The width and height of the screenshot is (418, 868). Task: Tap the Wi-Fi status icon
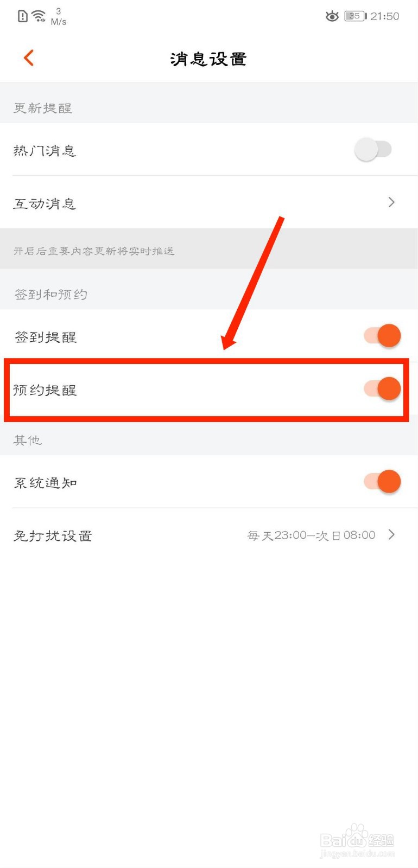coord(39,16)
